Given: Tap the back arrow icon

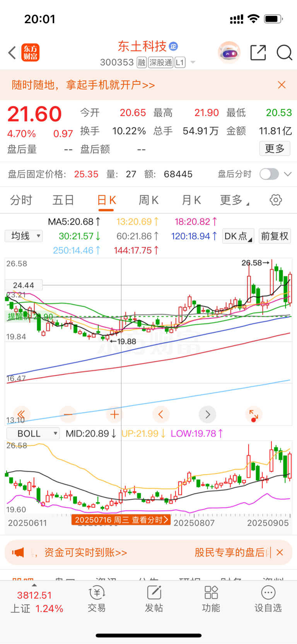Looking at the screenshot, I should coord(12,53).
